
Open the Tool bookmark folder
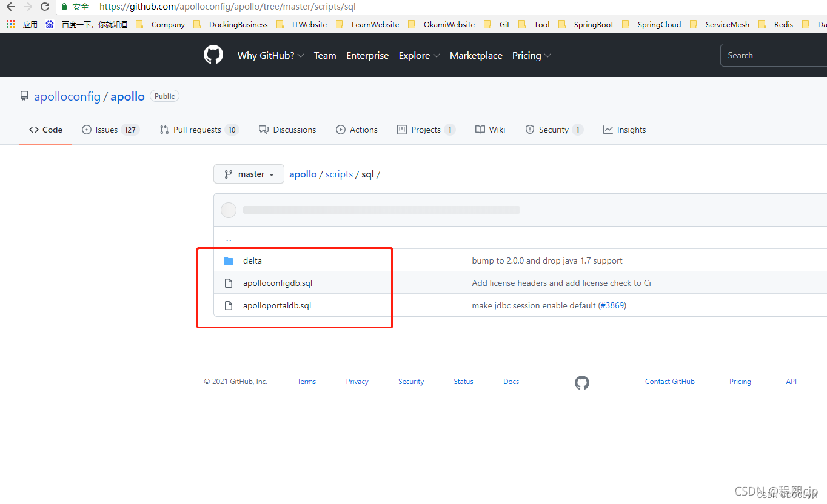(x=534, y=24)
